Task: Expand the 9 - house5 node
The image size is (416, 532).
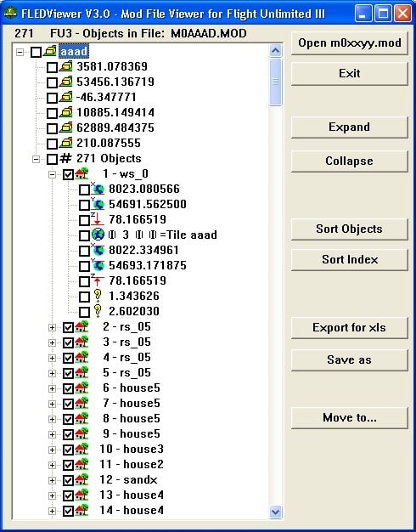Action: (52, 434)
